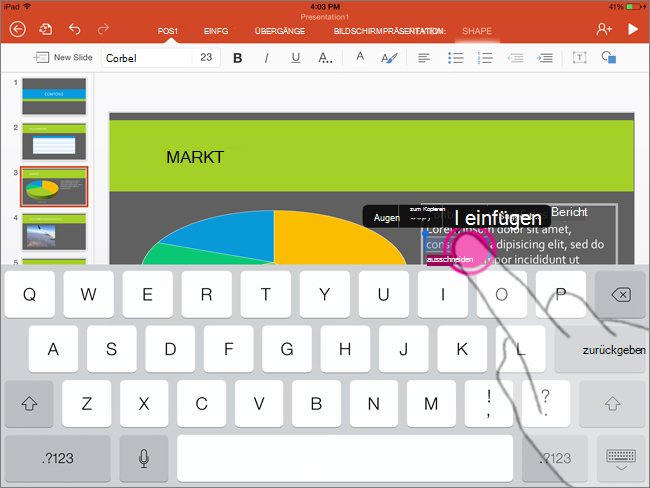This screenshot has width=650, height=488.
Task: Tap the Q key
Action: coord(29,295)
